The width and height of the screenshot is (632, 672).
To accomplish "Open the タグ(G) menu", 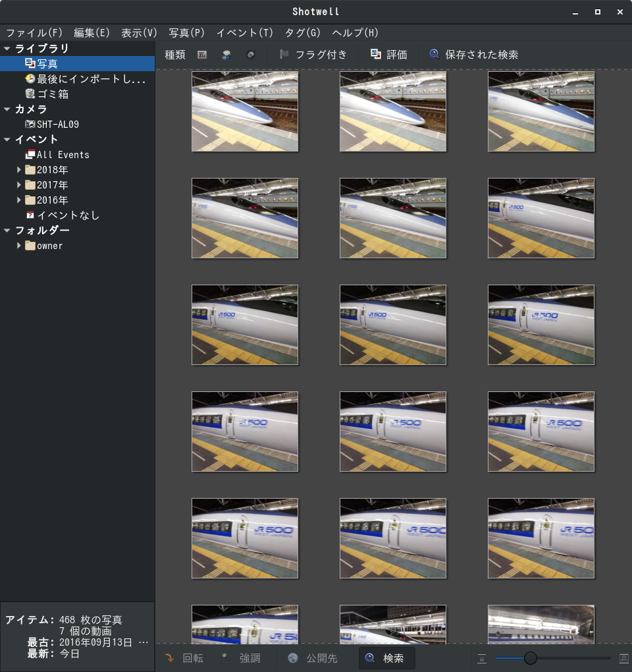I will click(x=302, y=33).
